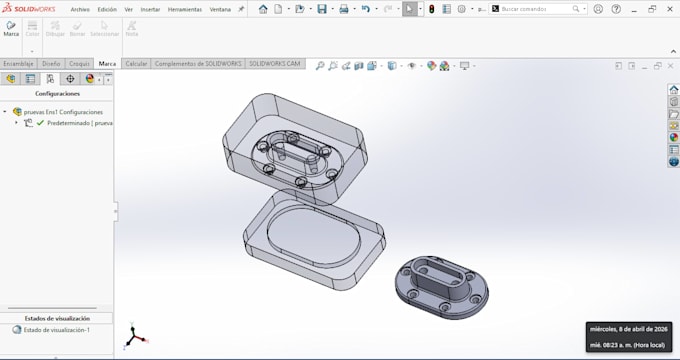Image resolution: width=680 pixels, height=360 pixels.
Task: Open SOLIDWORKS Resources home icon in task pane
Action: click(x=673, y=89)
